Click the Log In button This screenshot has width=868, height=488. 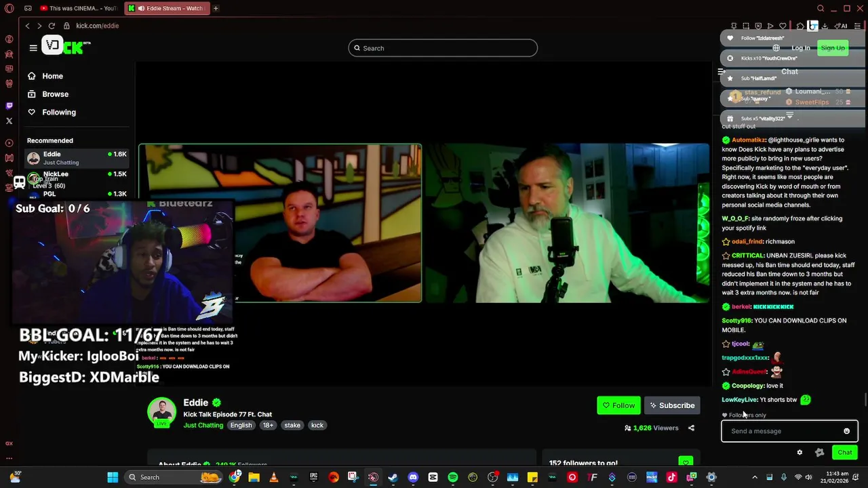tap(800, 48)
